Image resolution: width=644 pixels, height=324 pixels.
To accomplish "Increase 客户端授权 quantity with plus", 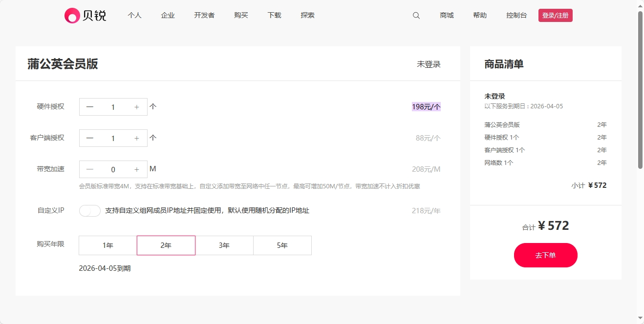I will tap(137, 138).
